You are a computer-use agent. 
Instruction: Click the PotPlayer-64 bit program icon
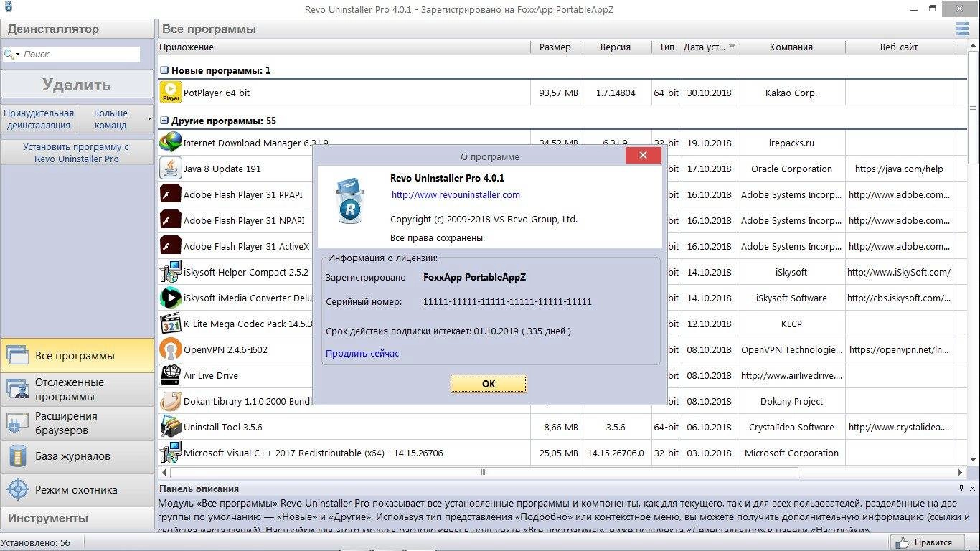pyautogui.click(x=171, y=93)
